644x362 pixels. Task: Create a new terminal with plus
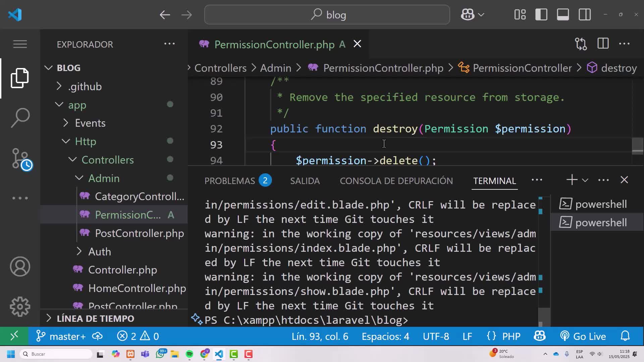pos(572,180)
